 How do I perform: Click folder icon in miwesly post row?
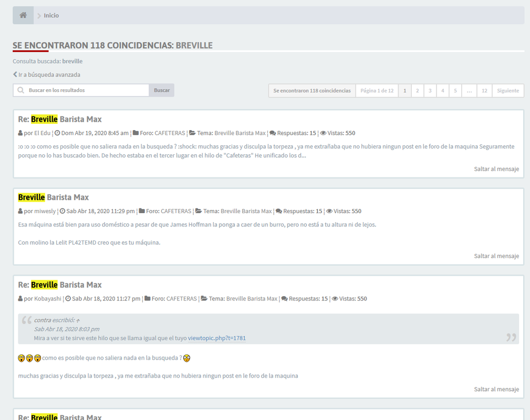pos(142,211)
